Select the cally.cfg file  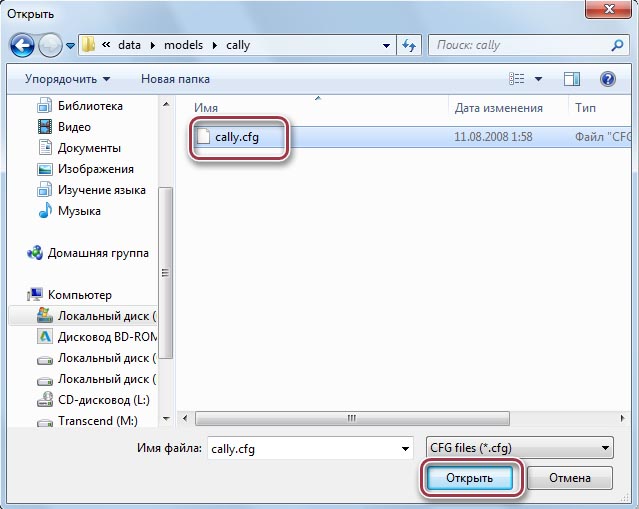coord(237,137)
